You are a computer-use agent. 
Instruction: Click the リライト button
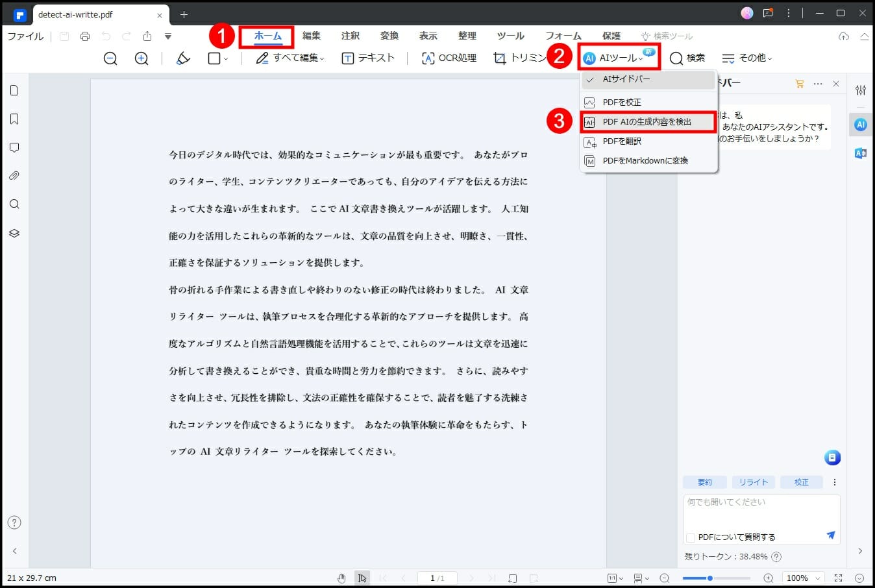click(x=753, y=482)
